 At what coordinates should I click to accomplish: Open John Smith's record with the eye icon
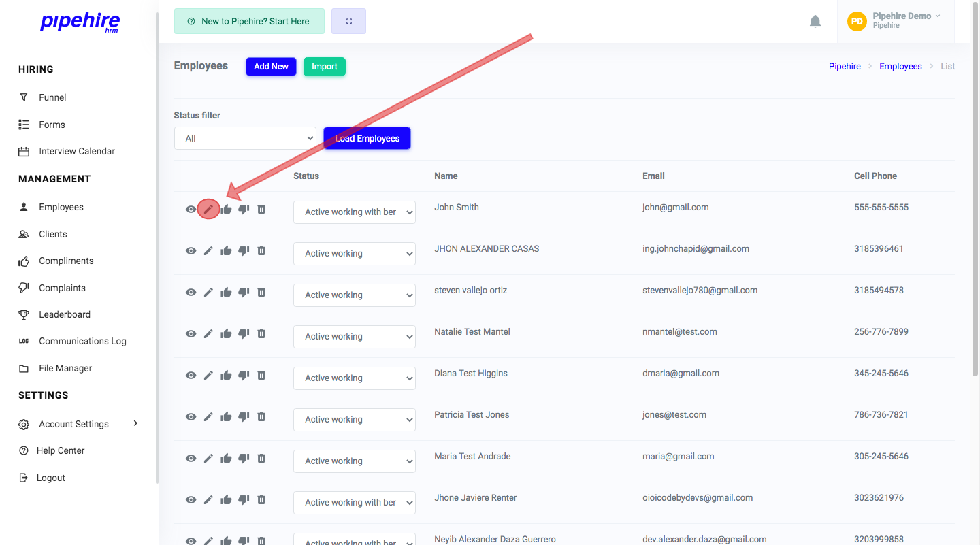click(191, 209)
